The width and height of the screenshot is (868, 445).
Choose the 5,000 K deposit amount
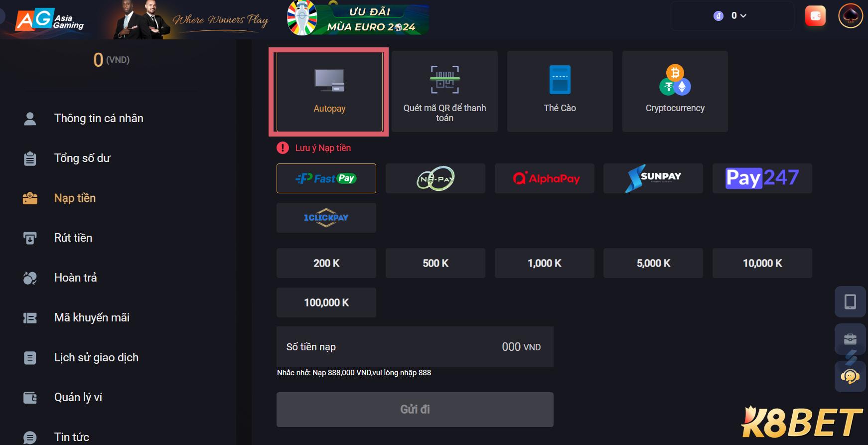[x=653, y=263]
